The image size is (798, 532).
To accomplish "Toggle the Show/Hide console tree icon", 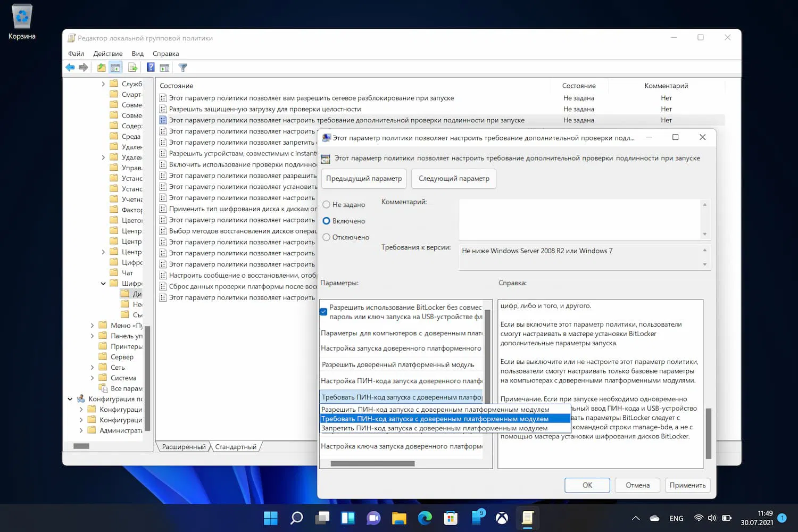I will point(115,68).
